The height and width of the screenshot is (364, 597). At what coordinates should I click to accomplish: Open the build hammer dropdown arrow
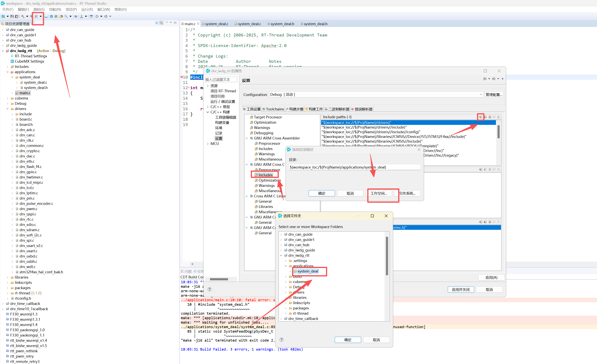click(27, 16)
